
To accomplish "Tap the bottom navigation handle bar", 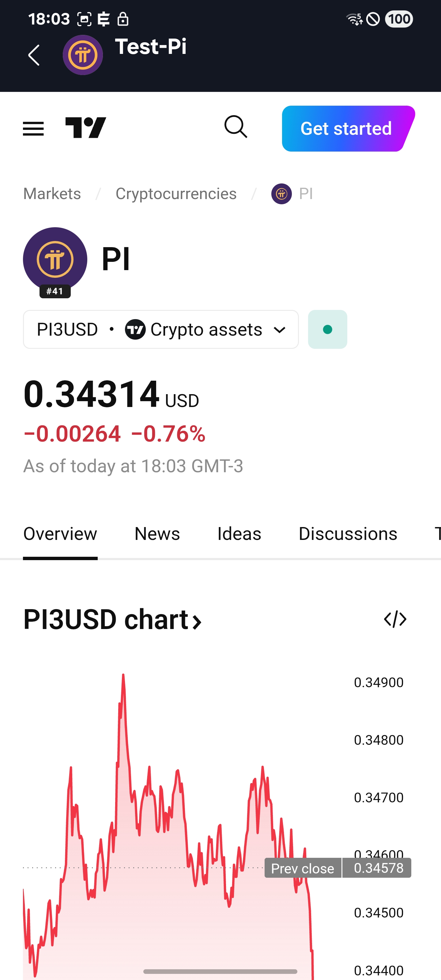I will [x=220, y=971].
